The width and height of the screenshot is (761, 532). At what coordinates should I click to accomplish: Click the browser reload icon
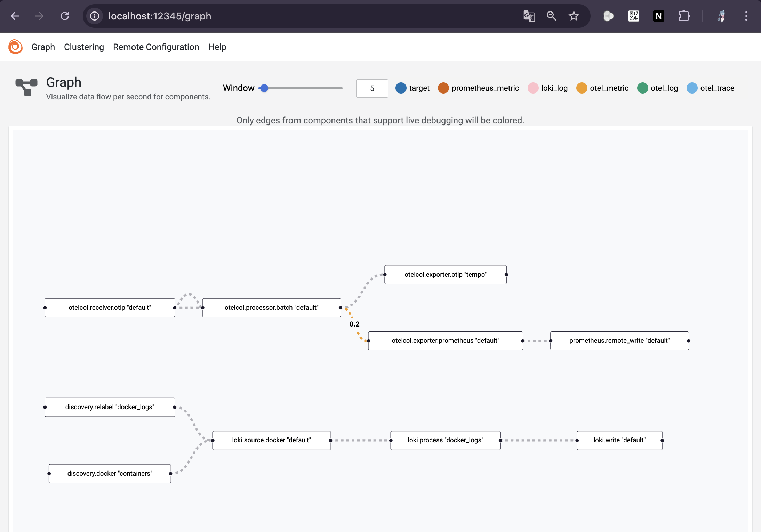(x=65, y=16)
